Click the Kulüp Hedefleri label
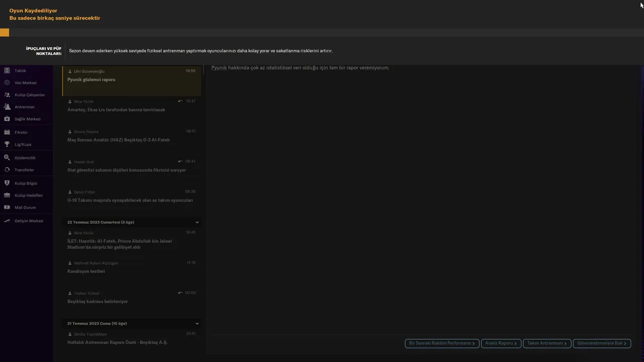The width and height of the screenshot is (644, 362). (29, 195)
